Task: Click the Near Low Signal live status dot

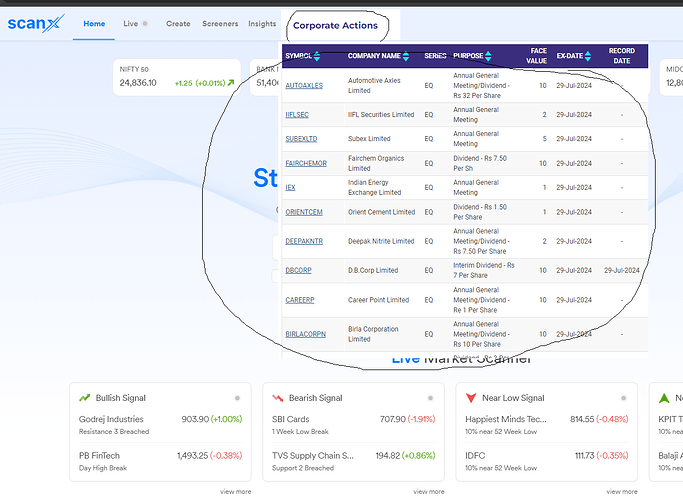Action: click(x=624, y=398)
